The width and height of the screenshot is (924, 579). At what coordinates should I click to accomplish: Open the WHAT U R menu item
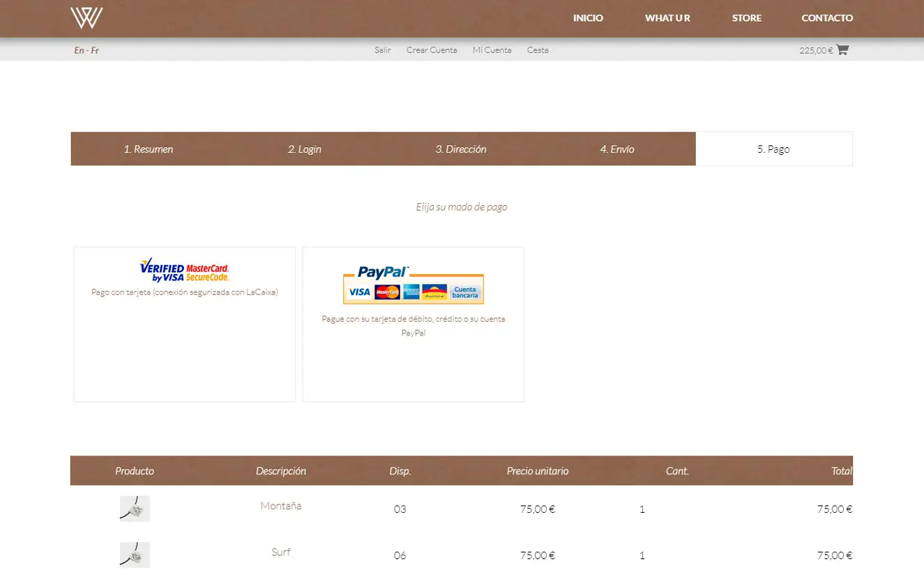coord(667,18)
